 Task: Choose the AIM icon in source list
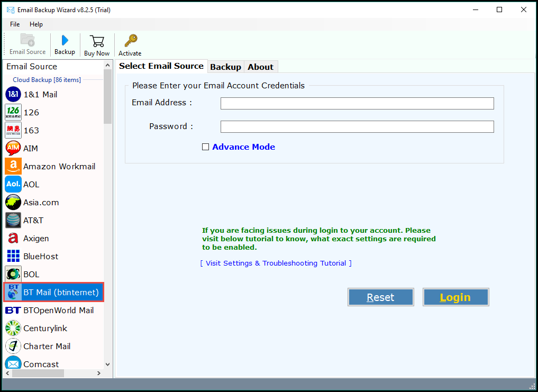click(x=13, y=148)
